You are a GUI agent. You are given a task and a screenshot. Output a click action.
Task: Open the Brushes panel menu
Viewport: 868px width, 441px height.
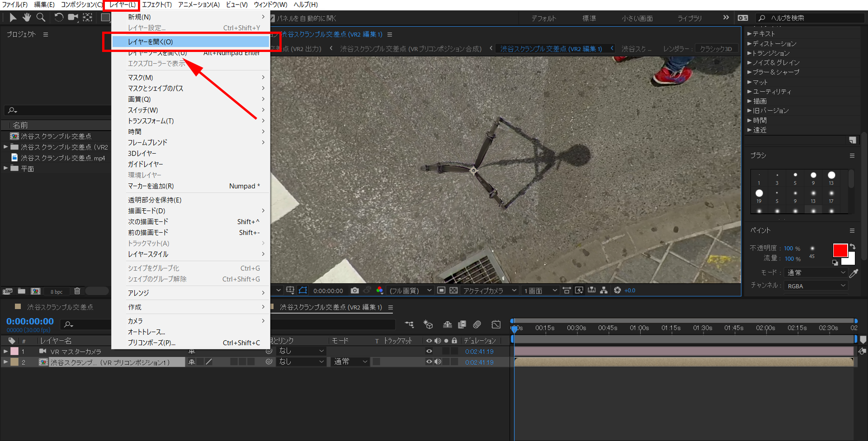pyautogui.click(x=852, y=156)
